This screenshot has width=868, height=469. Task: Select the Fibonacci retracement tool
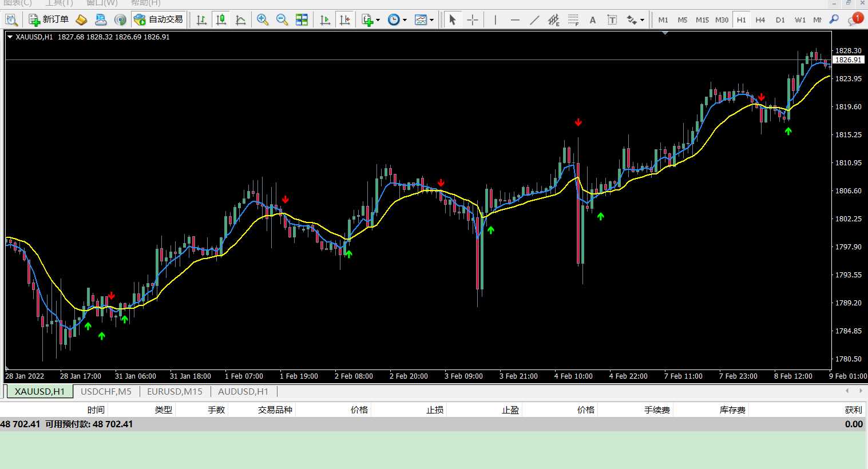click(573, 20)
